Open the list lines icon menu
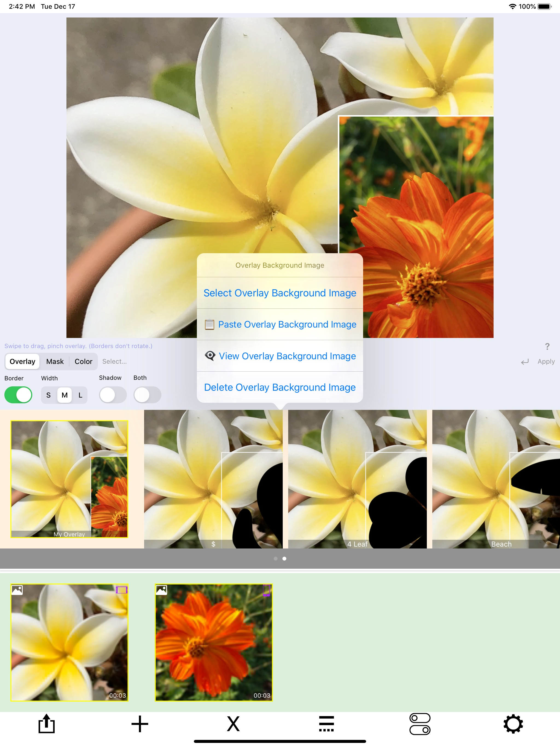 pyautogui.click(x=326, y=724)
